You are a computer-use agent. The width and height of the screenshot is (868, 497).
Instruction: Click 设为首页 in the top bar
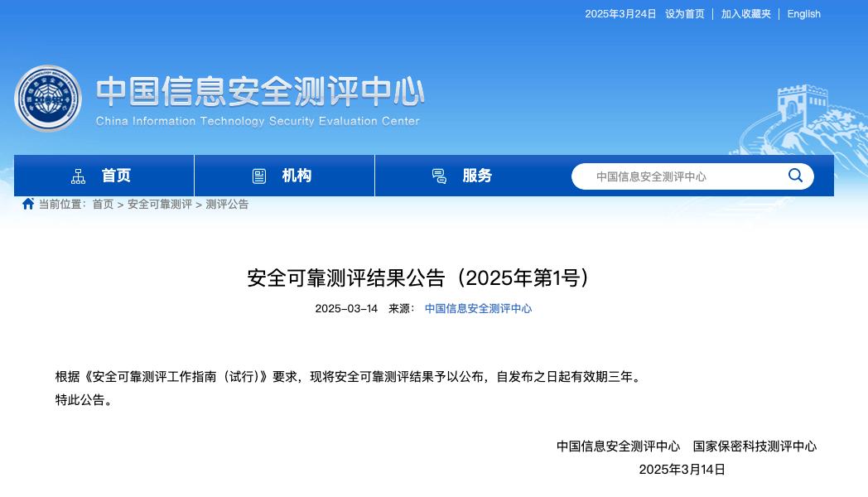(685, 14)
